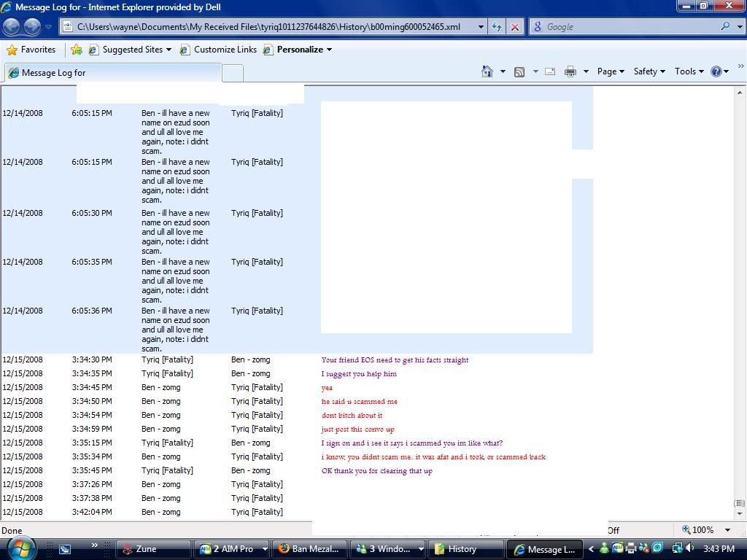
Task: Click the RSS Feeds icon
Action: click(519, 71)
